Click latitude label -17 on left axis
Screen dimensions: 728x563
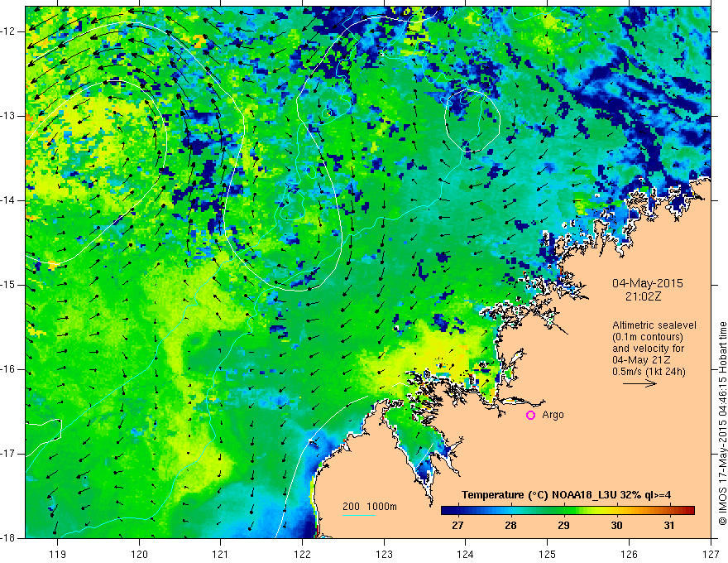pyautogui.click(x=8, y=454)
